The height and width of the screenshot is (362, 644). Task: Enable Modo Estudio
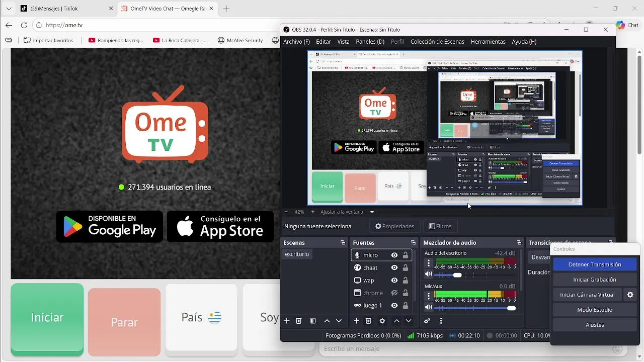595,310
